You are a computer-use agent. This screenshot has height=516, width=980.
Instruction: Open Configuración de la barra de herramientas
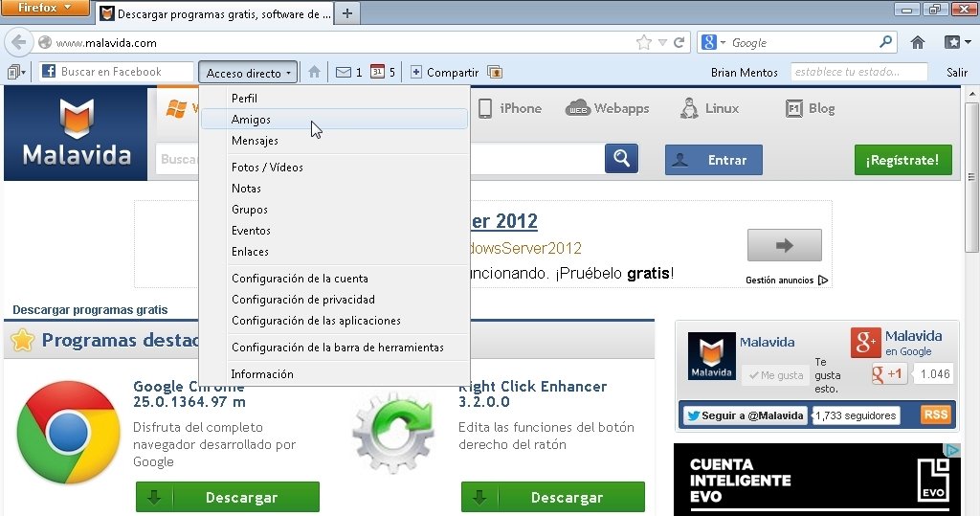pyautogui.click(x=335, y=348)
